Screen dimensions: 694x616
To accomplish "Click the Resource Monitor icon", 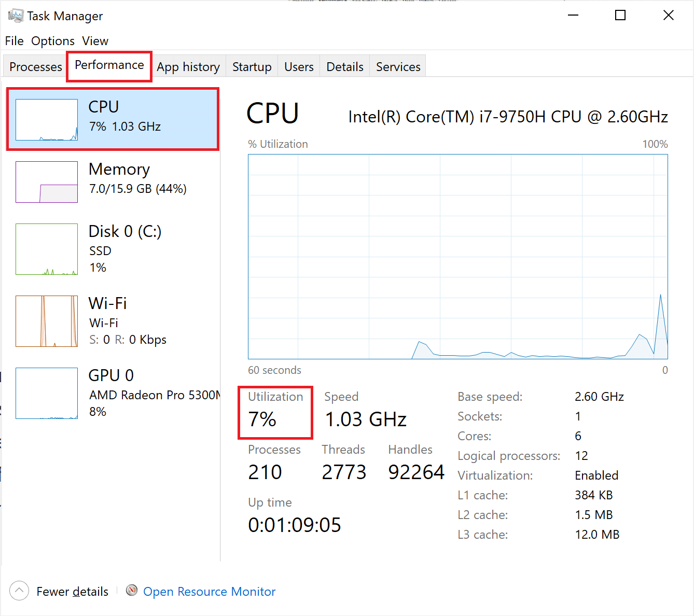I will pos(132,590).
